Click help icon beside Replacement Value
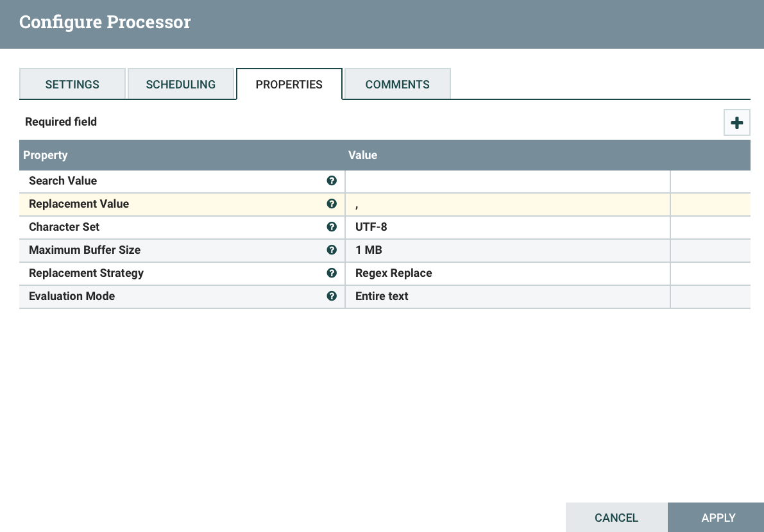Screen dimensions: 764x532 click(332, 204)
